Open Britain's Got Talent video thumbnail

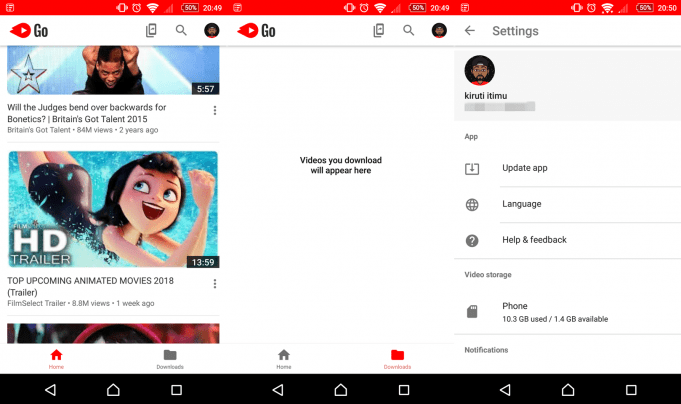tap(113, 70)
